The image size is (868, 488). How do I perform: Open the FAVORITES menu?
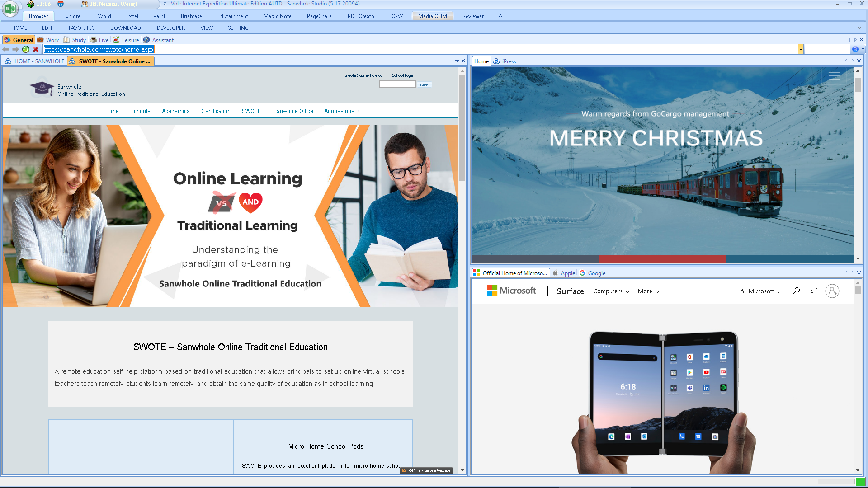(x=82, y=28)
